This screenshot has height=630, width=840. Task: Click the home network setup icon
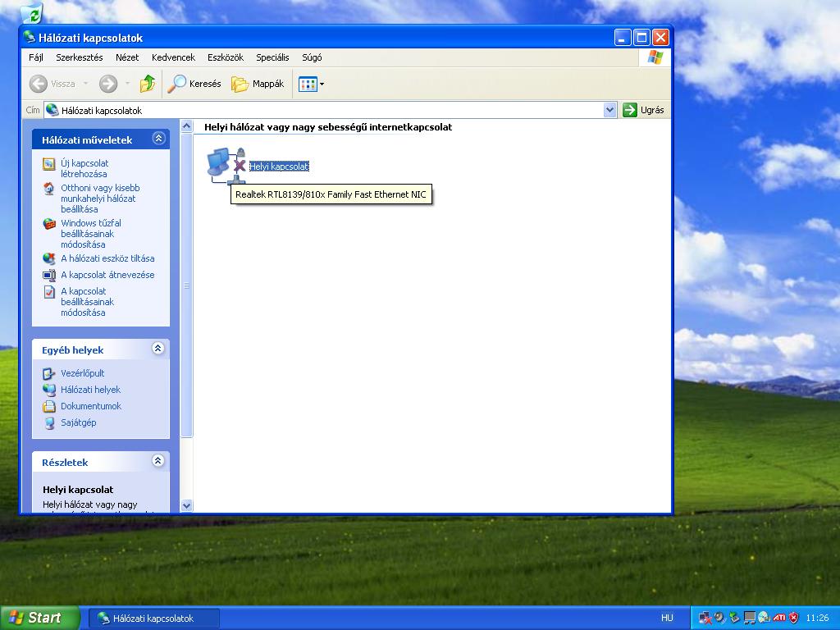click(48, 189)
